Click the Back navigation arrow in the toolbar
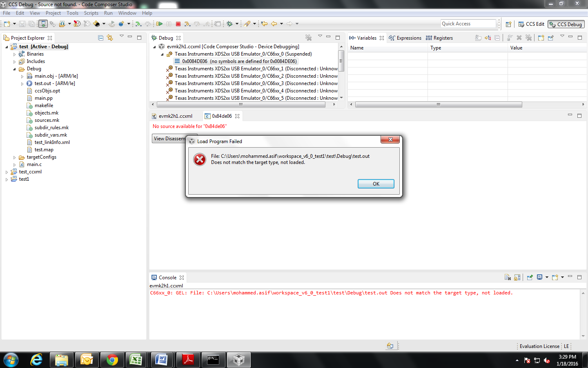This screenshot has width=588, height=368. (274, 24)
